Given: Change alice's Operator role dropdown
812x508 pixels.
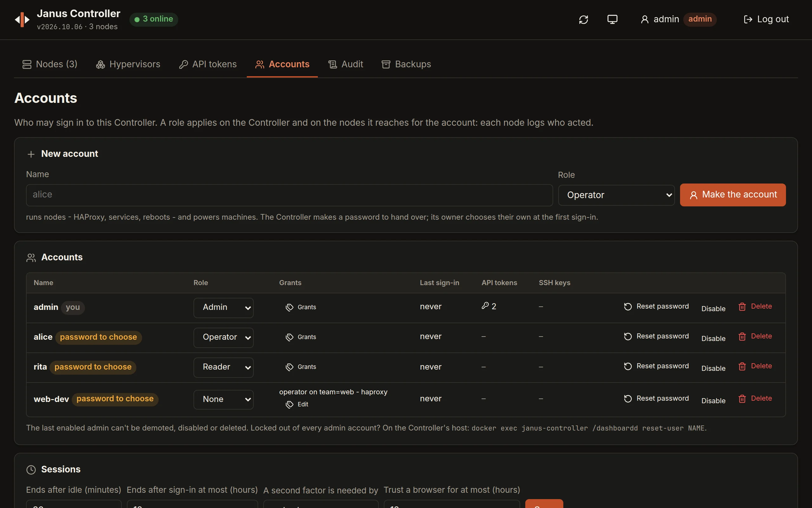Looking at the screenshot, I should pos(224,337).
